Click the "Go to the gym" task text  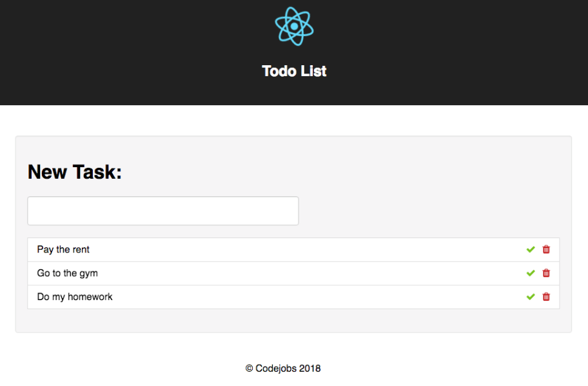[67, 273]
